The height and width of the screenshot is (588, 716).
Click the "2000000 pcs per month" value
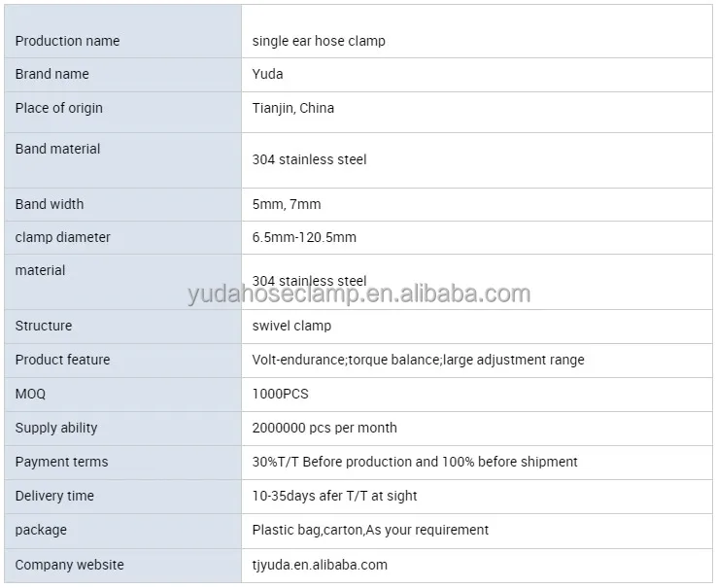(324, 428)
